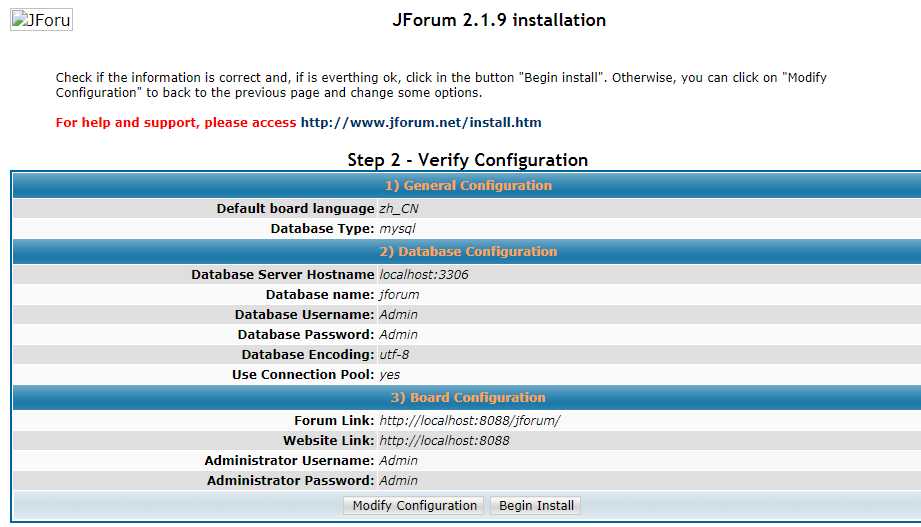
Task: Select the localhost:3306 hostname value
Action: click(x=424, y=274)
